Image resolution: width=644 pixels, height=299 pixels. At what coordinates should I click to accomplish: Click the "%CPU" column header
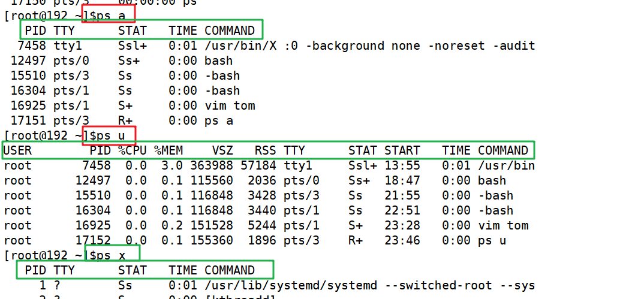(x=133, y=150)
